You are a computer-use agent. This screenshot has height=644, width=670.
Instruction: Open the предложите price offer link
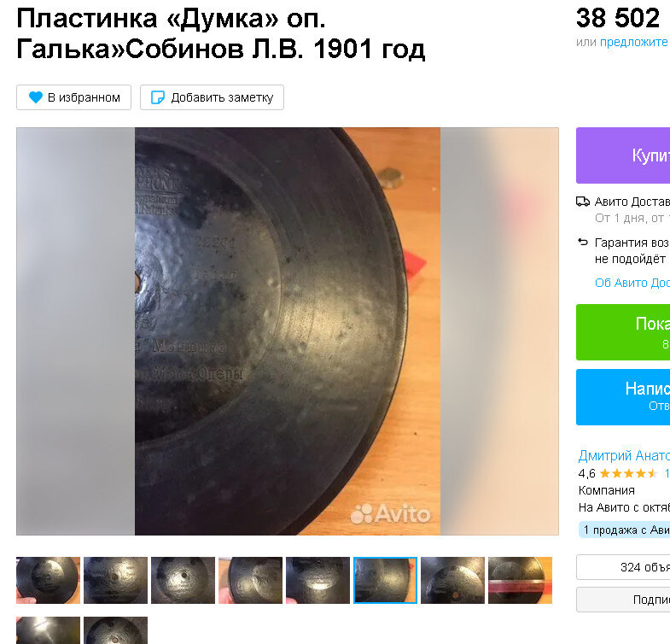pos(634,42)
